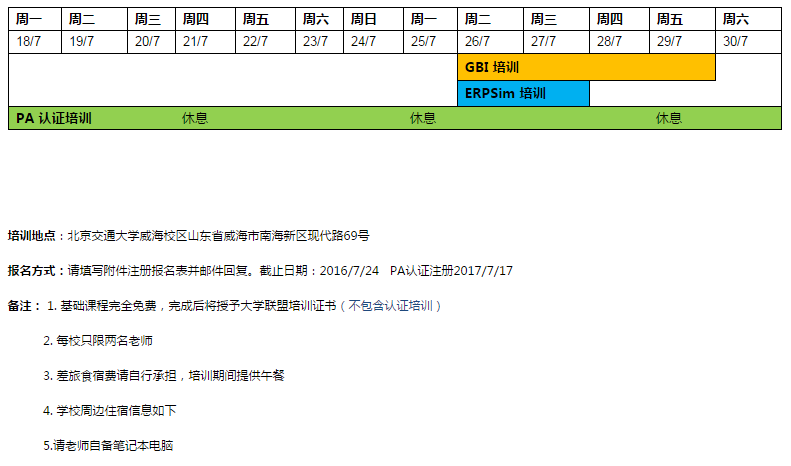Click the 周日 header cell
The width and height of the screenshot is (791, 466).
(x=373, y=19)
